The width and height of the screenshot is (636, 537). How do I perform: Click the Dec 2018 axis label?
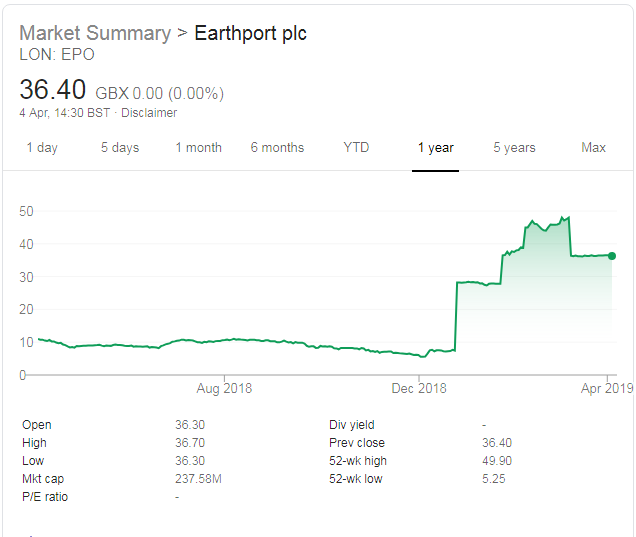419,388
